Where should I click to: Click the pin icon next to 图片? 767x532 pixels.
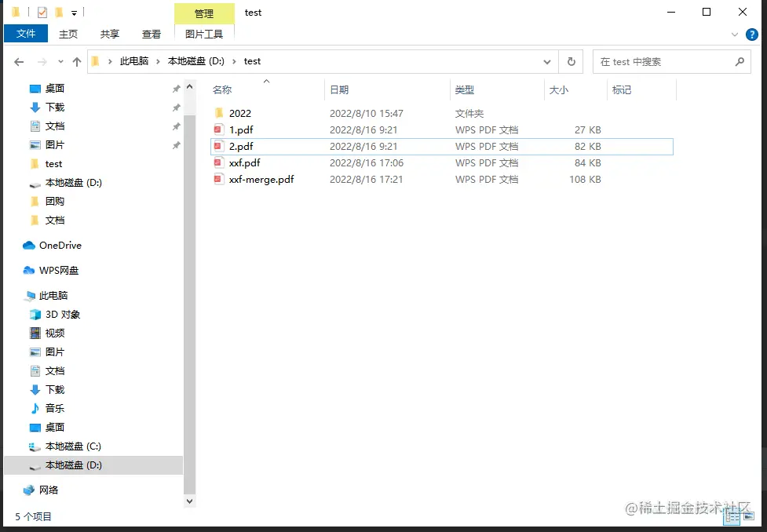[176, 145]
